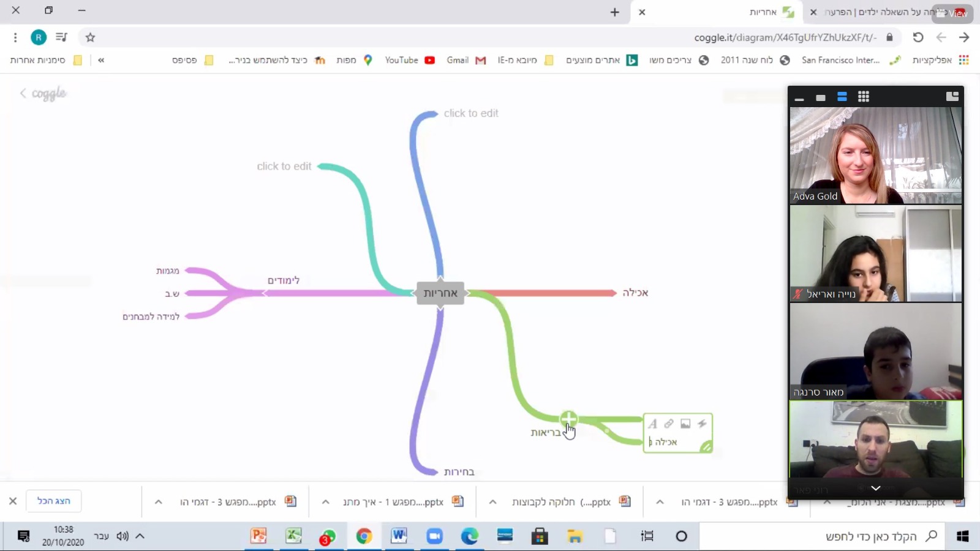Open the מפות maps bookmark
This screenshot has width=980, height=551.
coord(354,60)
